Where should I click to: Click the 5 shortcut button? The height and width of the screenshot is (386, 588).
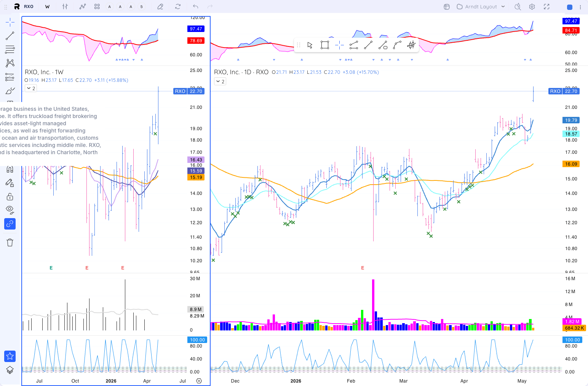click(x=142, y=6)
